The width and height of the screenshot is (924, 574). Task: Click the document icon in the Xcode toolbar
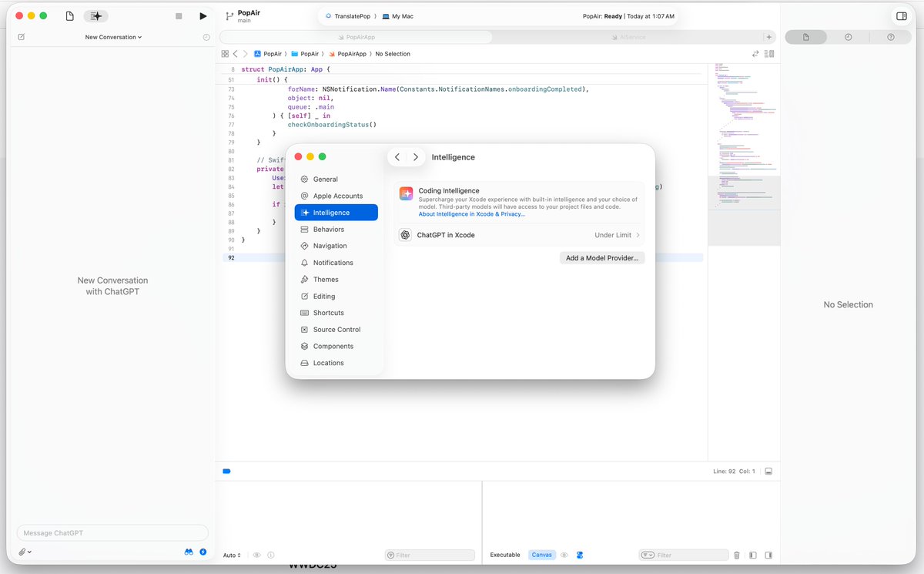pyautogui.click(x=70, y=16)
